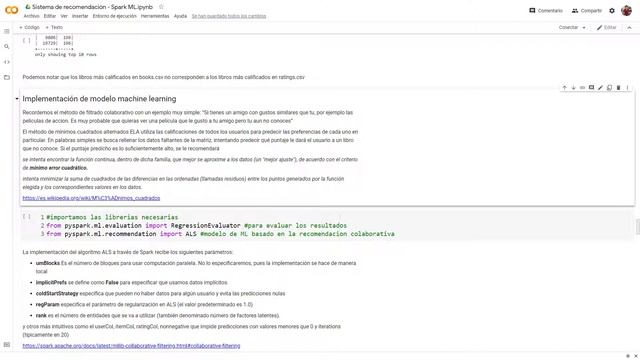Open the spark.apache.org collaborative filtering link
Viewport: 640px width, 360px height.
[x=131, y=346]
